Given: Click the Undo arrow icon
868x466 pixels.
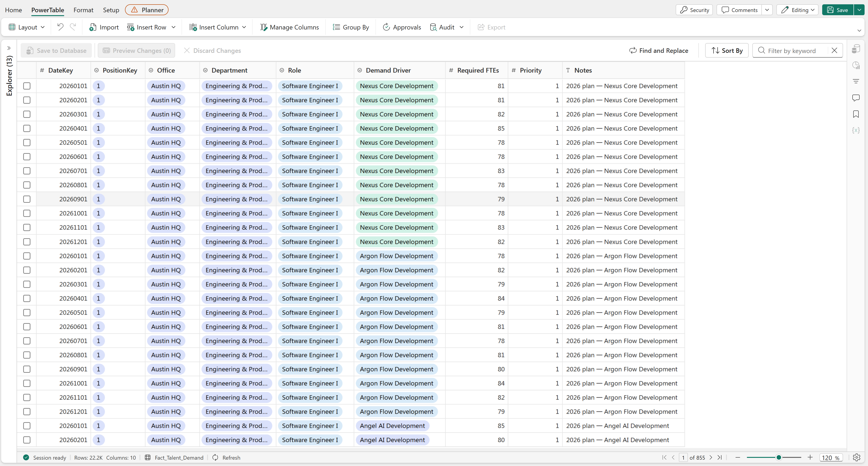Looking at the screenshot, I should (x=60, y=27).
